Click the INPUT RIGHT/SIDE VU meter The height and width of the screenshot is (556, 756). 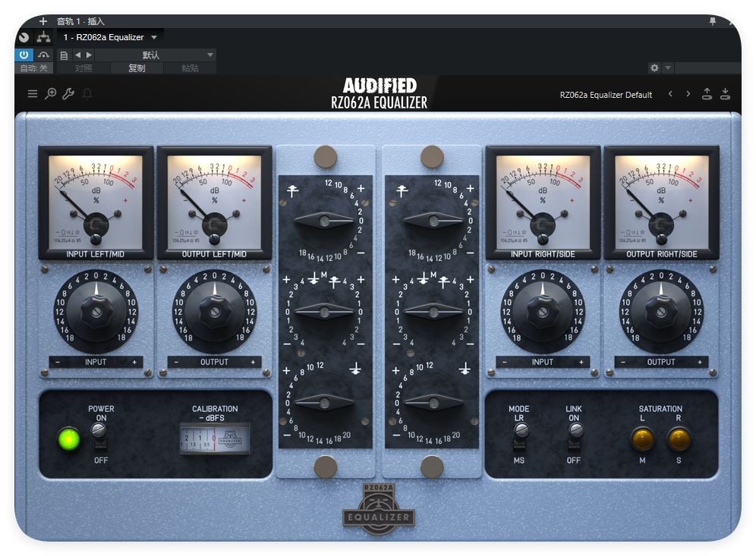[543, 203]
